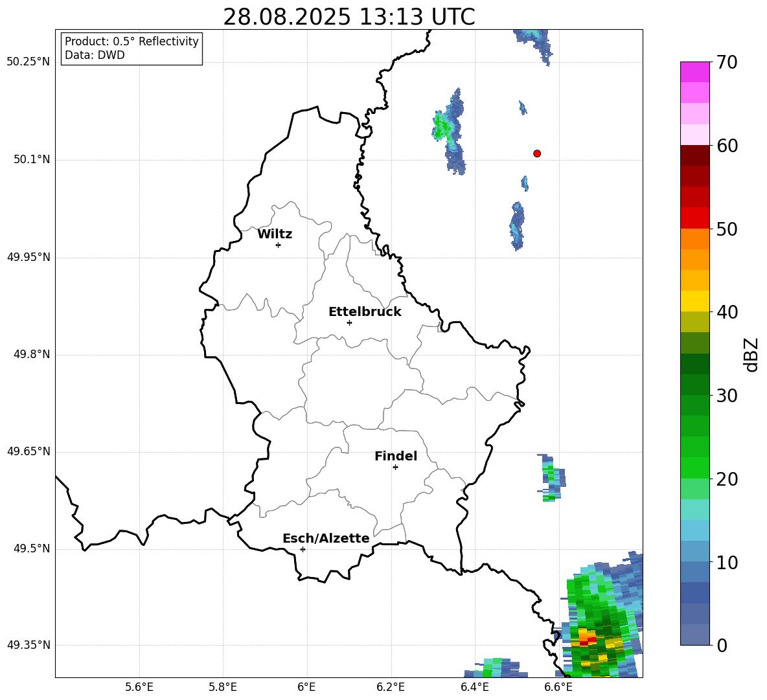Click the 49.95°N latitude label
This screenshot has width=767, height=700.
tap(29, 256)
